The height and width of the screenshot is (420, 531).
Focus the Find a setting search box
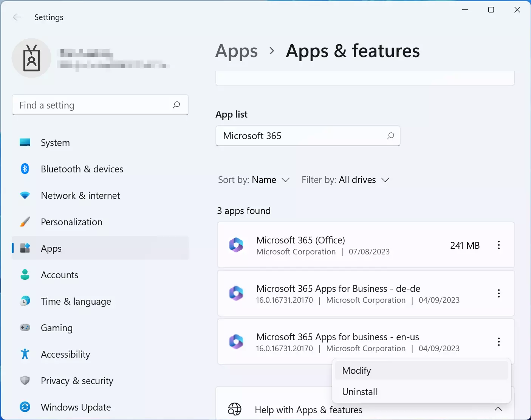tap(100, 105)
